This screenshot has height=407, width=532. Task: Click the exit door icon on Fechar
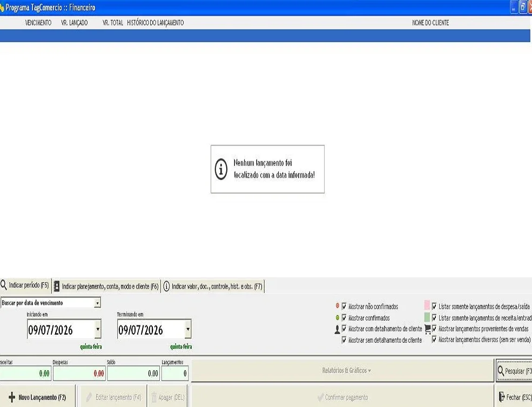pos(502,397)
